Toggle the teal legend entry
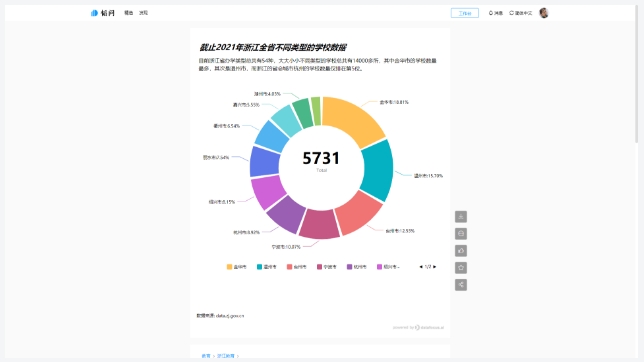This screenshot has height=362, width=644. 267,267
